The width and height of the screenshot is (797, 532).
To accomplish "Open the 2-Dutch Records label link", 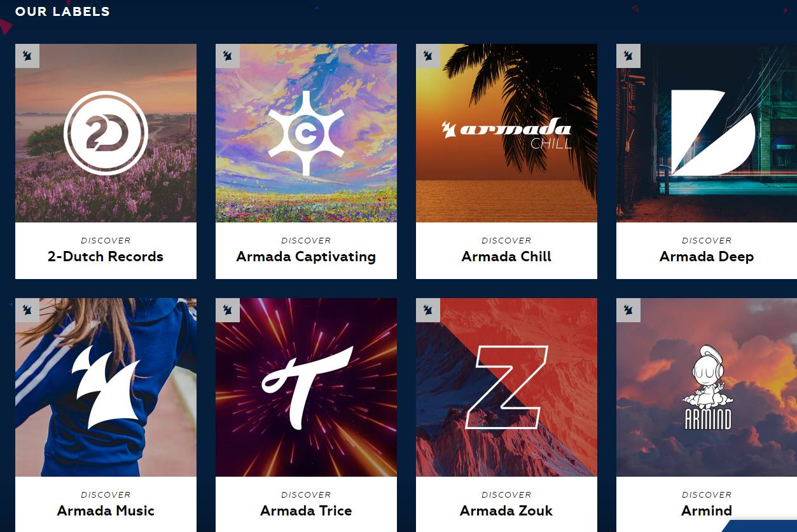I will pyautogui.click(x=106, y=257).
